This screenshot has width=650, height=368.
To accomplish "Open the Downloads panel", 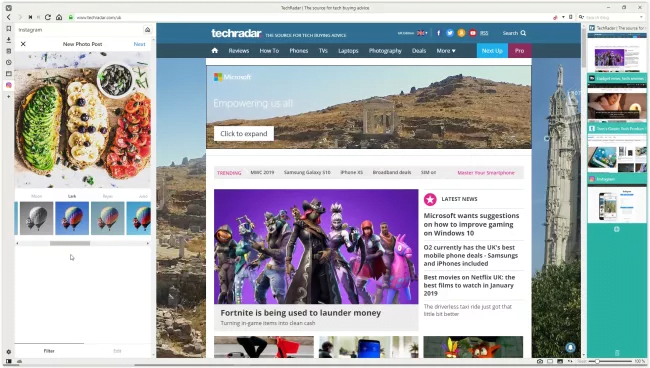I will tap(9, 40).
